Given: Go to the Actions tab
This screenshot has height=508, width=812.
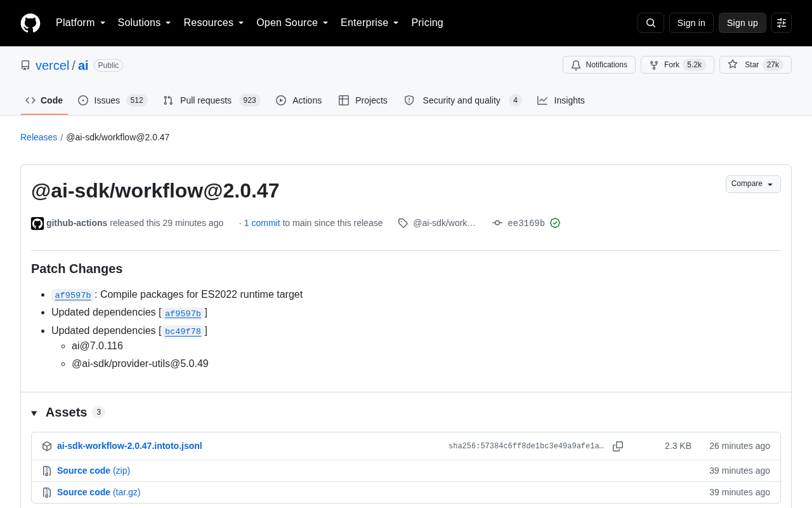Looking at the screenshot, I should pos(299,100).
